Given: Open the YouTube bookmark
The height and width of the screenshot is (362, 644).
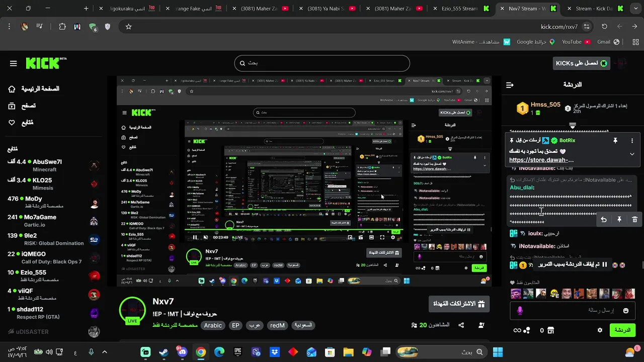Looking at the screenshot, I should click(576, 42).
